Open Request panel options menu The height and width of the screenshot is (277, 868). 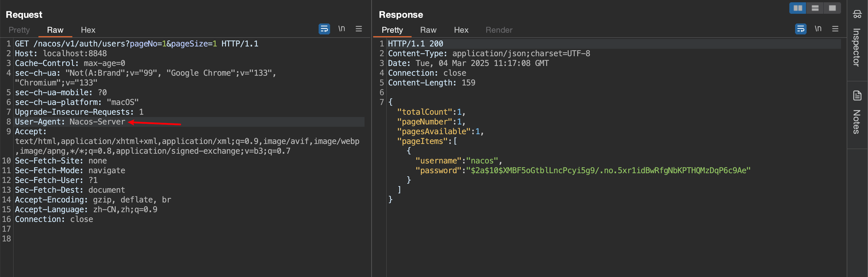[359, 29]
